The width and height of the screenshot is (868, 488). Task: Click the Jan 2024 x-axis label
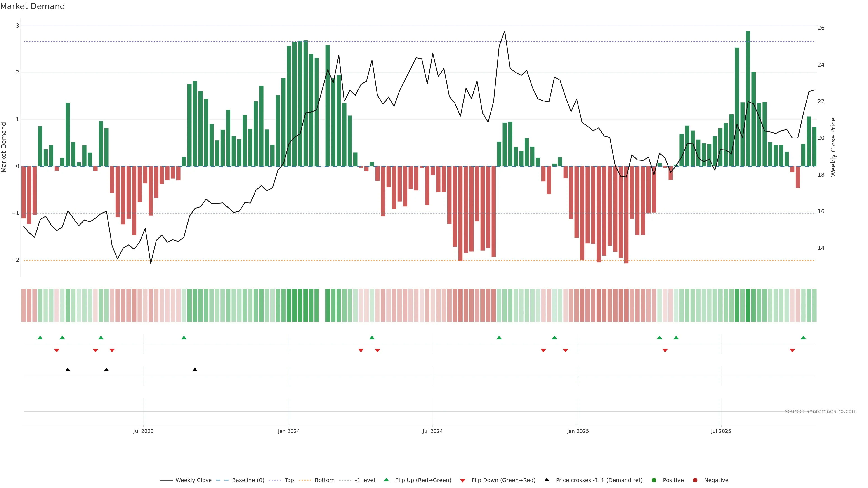(x=289, y=431)
